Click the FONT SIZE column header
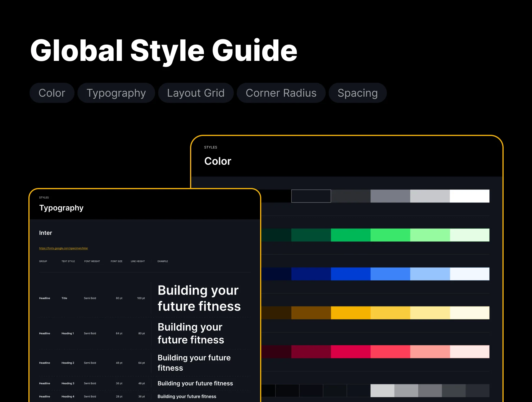Screen dimensions: 532x402 point(116,261)
